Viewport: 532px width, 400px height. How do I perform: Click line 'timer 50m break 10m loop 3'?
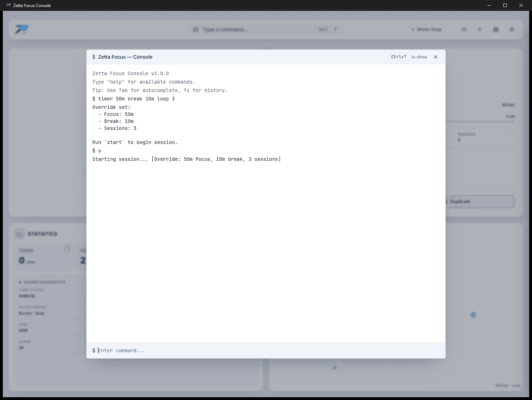[x=137, y=99]
